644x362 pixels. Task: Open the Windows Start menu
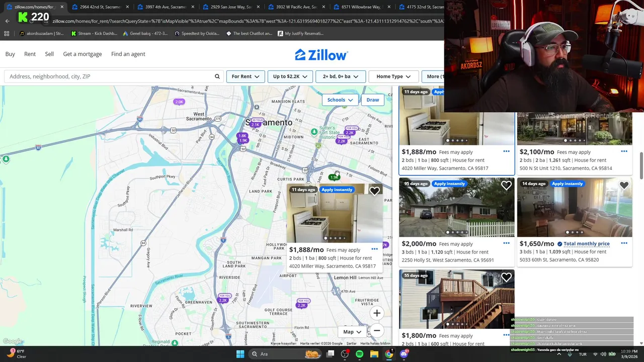pyautogui.click(x=240, y=354)
